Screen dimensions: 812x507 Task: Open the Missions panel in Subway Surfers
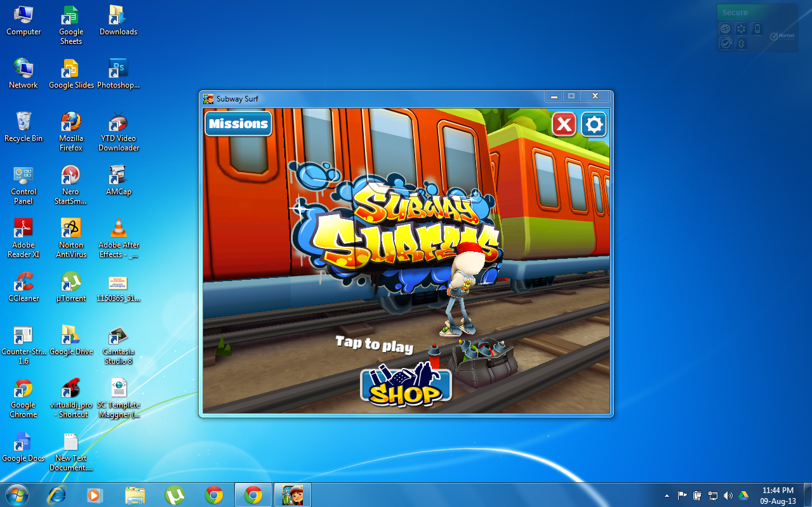click(x=238, y=124)
